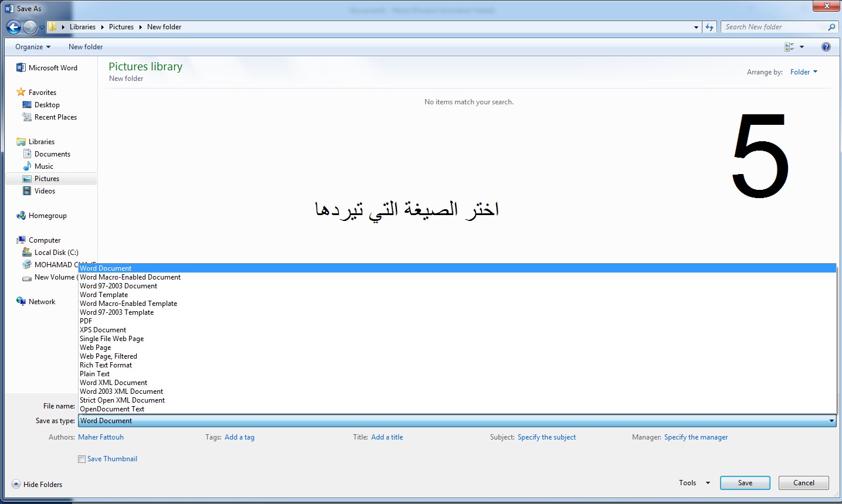Choose PDF from the type list
This screenshot has width=842, height=504.
coord(86,321)
